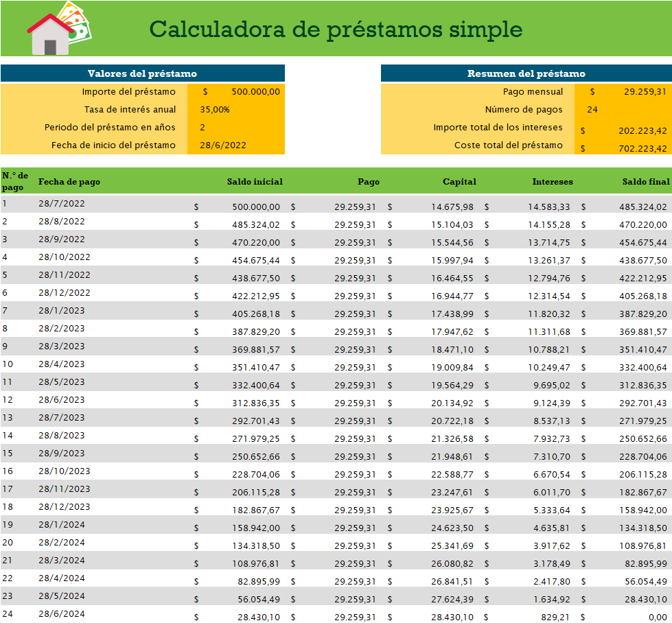Screen dimensions: 672x623
Task: Select starting balance 369.881,57 in payment row 9
Action: (256, 350)
